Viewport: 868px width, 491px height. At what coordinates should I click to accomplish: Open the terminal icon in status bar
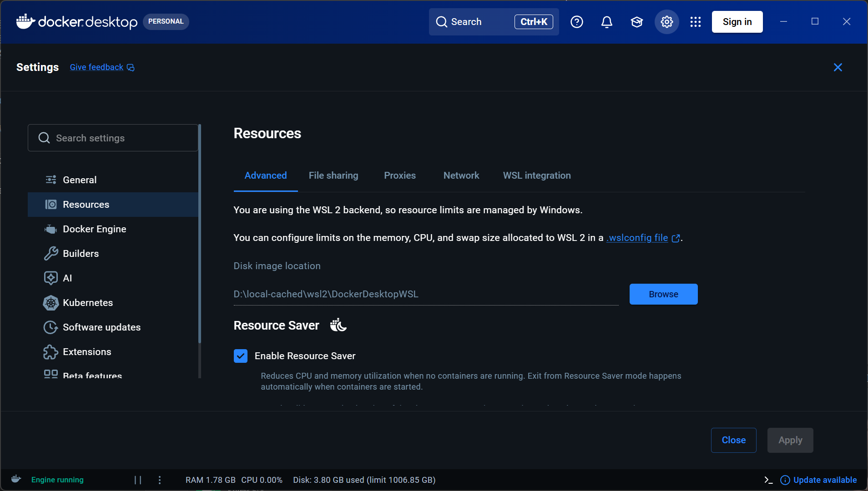coord(768,480)
